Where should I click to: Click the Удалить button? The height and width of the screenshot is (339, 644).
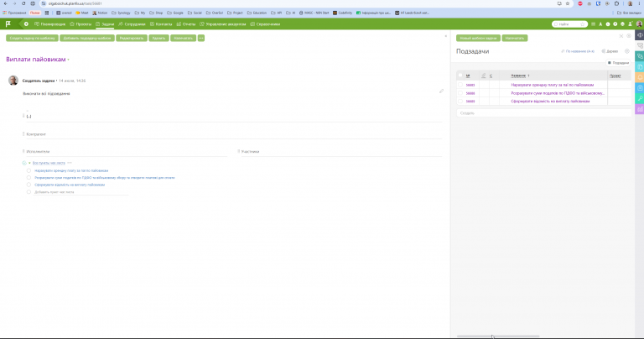tap(158, 39)
